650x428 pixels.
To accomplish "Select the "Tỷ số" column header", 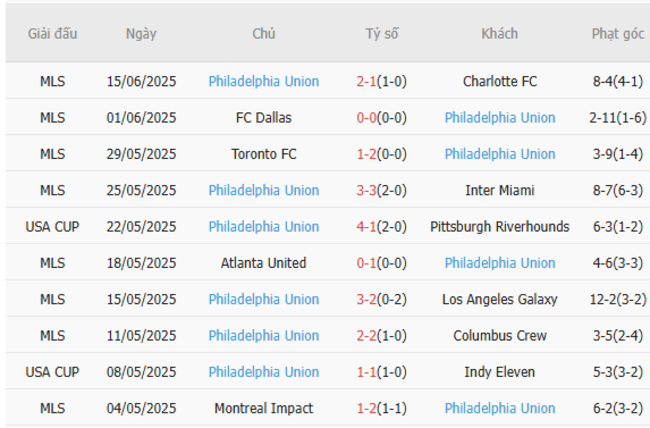I will [381, 34].
